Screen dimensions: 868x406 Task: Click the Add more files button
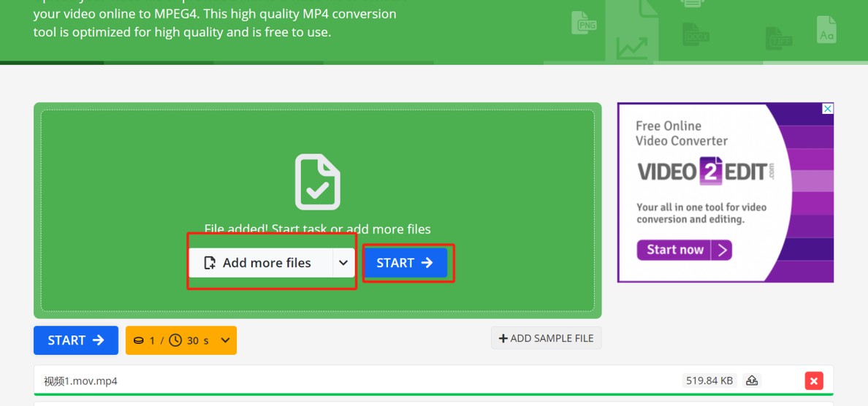coord(259,263)
